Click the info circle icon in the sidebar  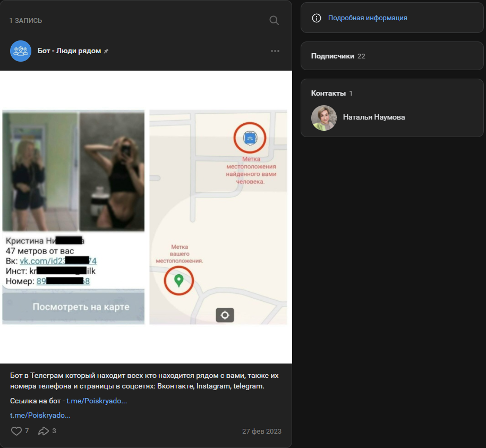(x=317, y=18)
